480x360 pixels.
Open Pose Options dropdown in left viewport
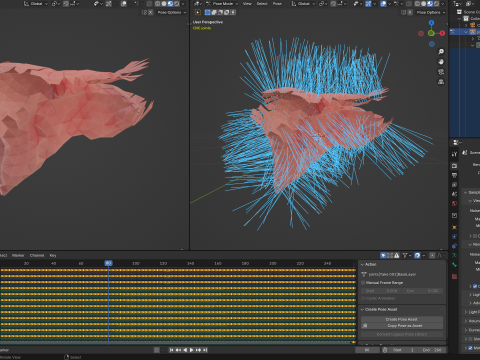(172, 12)
